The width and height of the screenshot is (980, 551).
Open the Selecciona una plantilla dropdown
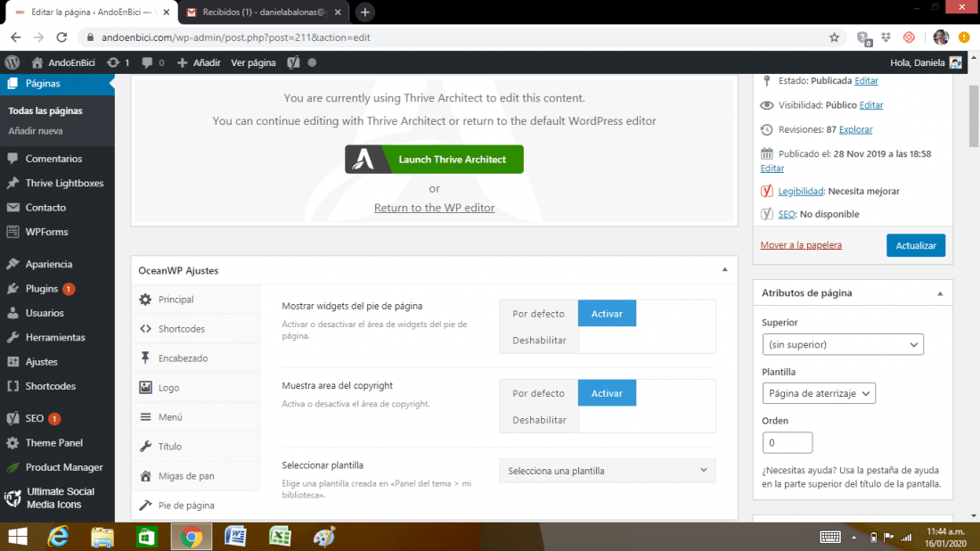(607, 471)
